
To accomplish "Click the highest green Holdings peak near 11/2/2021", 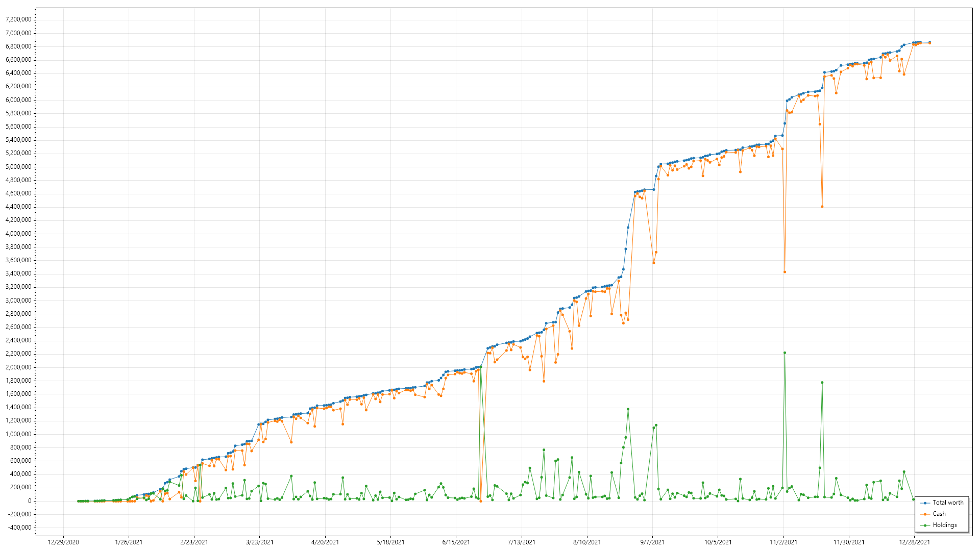I will pyautogui.click(x=785, y=353).
